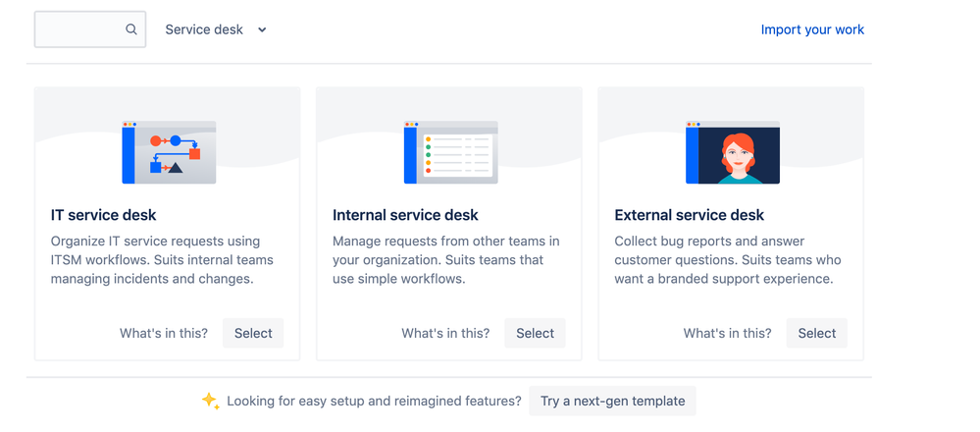This screenshot has width=980, height=432.
Task: Click the yellow sparkle next-gen icon
Action: 211,401
